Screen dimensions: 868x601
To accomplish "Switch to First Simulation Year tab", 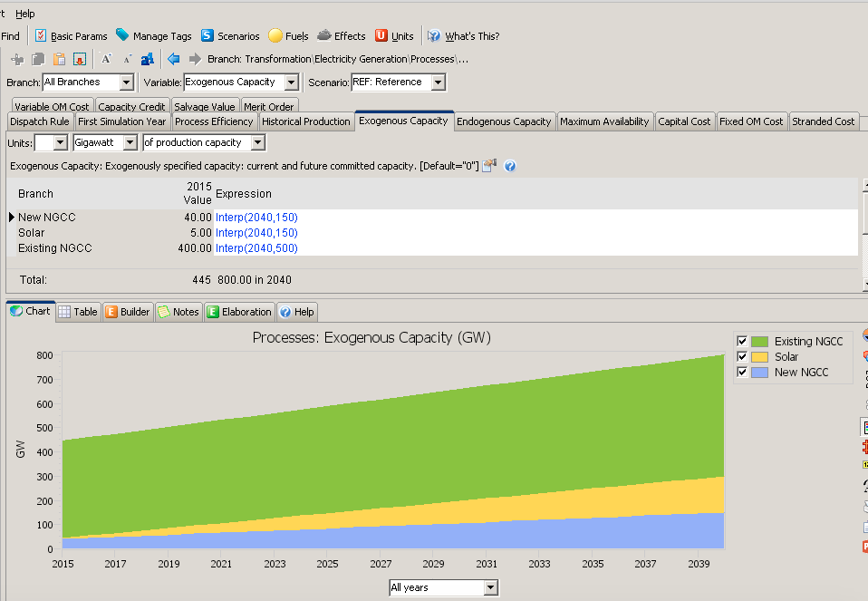I will click(121, 121).
